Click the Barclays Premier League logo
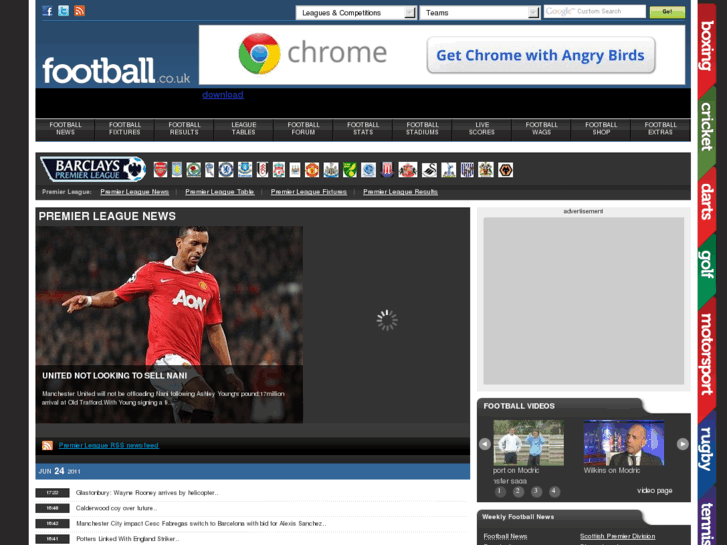The height and width of the screenshot is (545, 727). [93, 169]
